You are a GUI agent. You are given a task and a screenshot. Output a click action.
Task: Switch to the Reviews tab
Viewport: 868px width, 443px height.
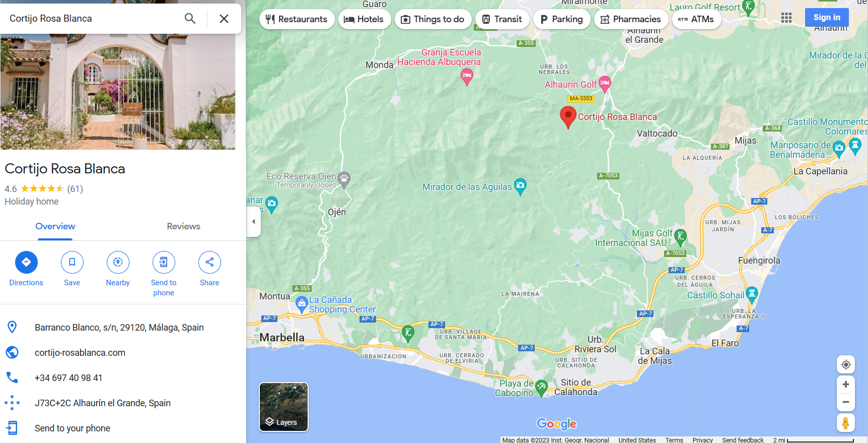pos(184,226)
